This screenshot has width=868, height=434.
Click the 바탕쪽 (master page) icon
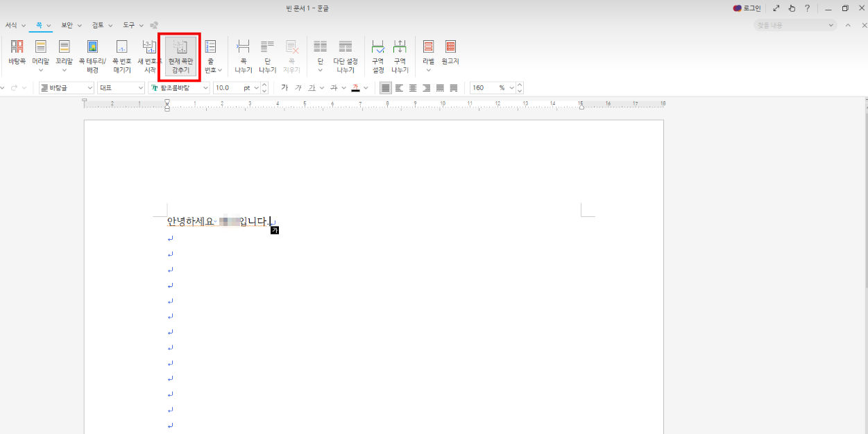[x=17, y=53]
